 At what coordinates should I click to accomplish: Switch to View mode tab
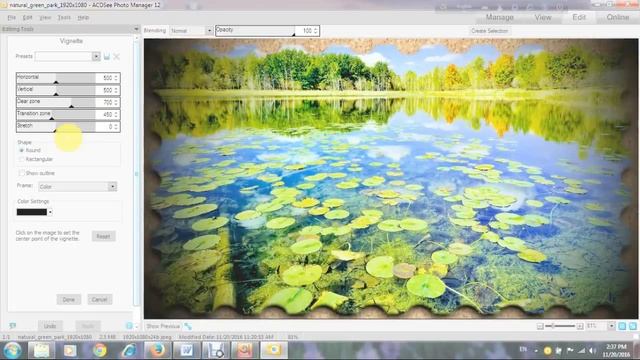coord(543,17)
